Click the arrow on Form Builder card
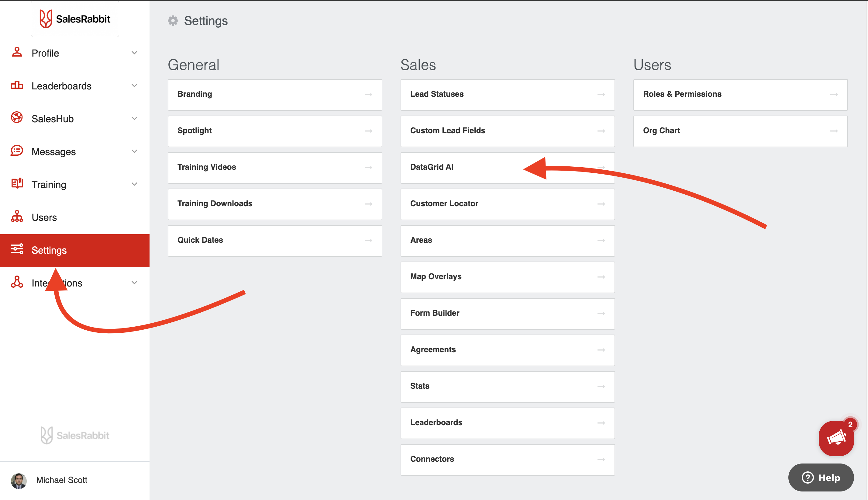868x500 pixels. click(x=601, y=314)
